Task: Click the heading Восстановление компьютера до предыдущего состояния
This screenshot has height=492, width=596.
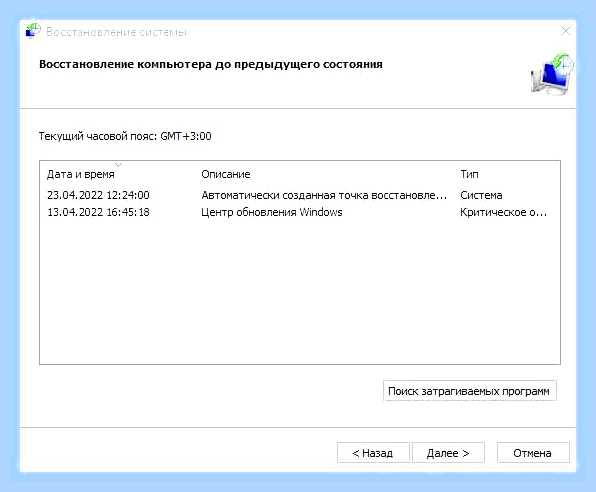Action: tap(211, 64)
